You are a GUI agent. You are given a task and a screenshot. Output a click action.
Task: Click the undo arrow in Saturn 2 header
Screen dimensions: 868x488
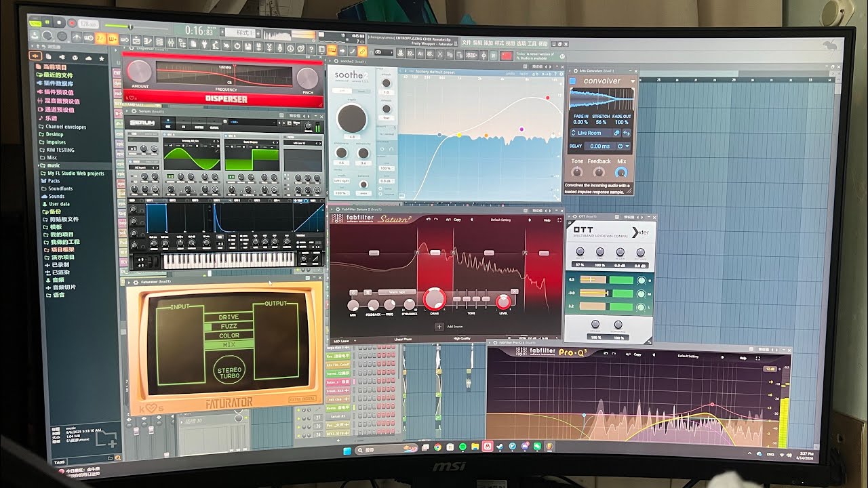[x=429, y=220]
